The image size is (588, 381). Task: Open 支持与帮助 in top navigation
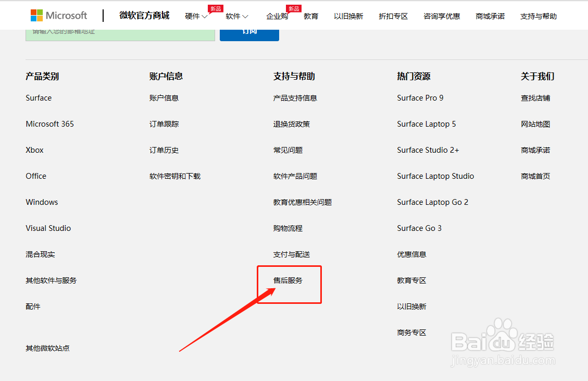coord(538,16)
